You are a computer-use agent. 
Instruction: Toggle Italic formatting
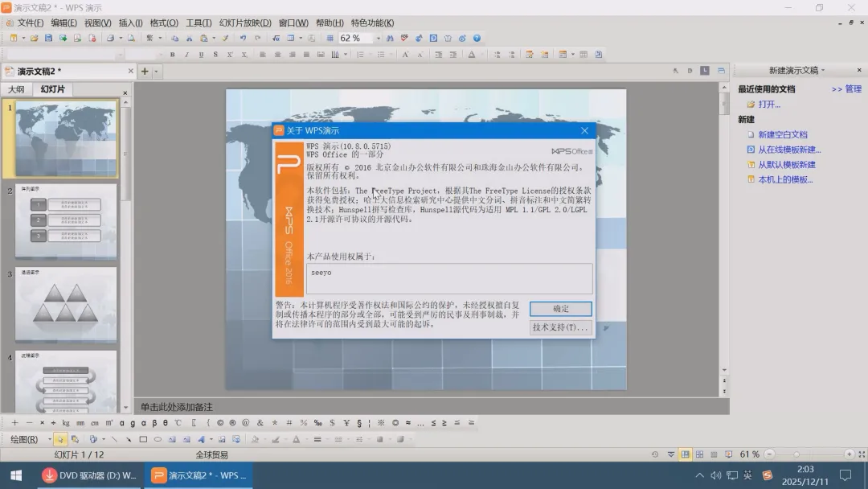[186, 54]
